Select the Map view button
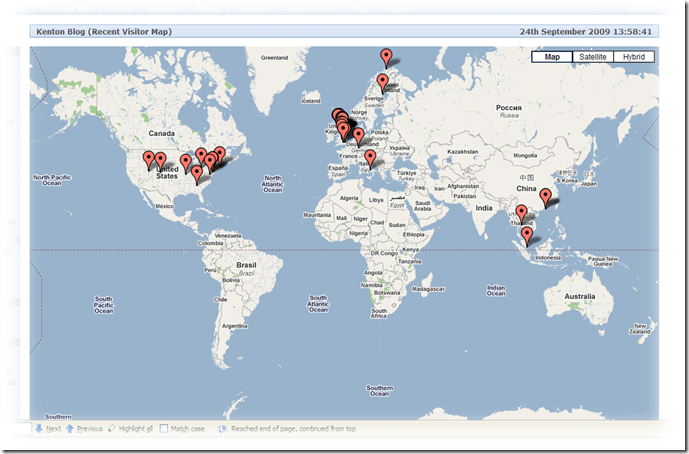689x454 pixels. (x=552, y=57)
